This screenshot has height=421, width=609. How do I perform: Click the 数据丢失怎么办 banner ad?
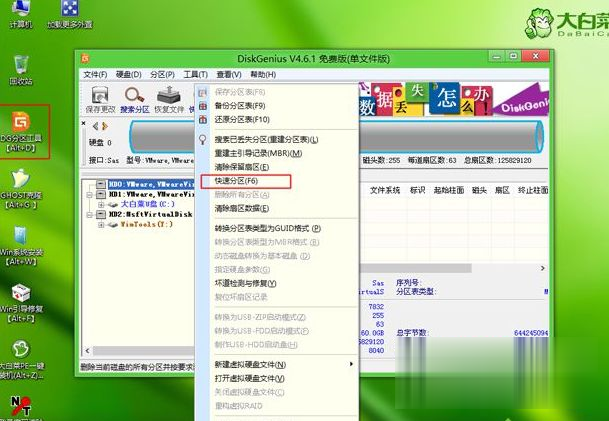(454, 99)
